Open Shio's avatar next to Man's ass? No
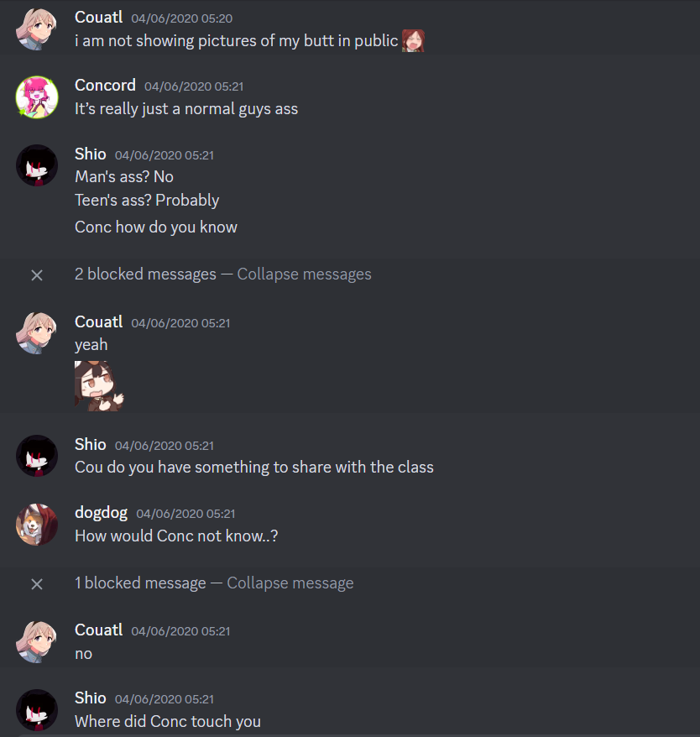Screen dimensions: 700x737 click(37, 165)
